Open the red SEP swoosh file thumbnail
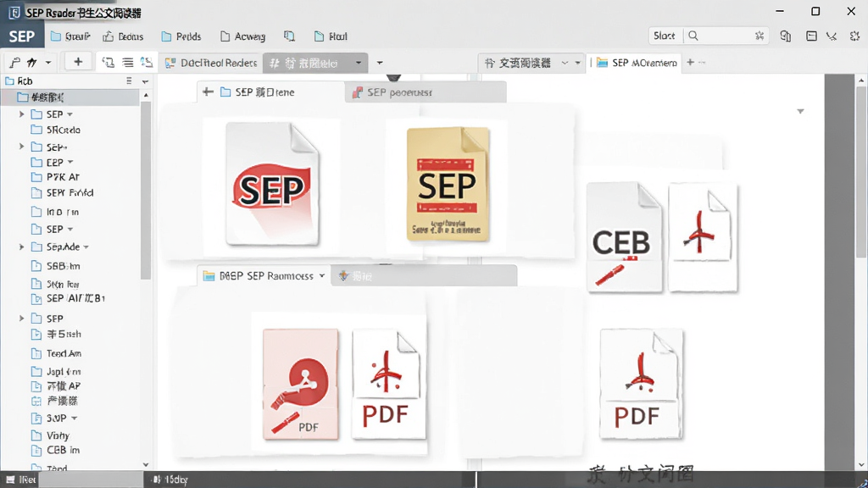This screenshot has width=868, height=488. point(272,184)
